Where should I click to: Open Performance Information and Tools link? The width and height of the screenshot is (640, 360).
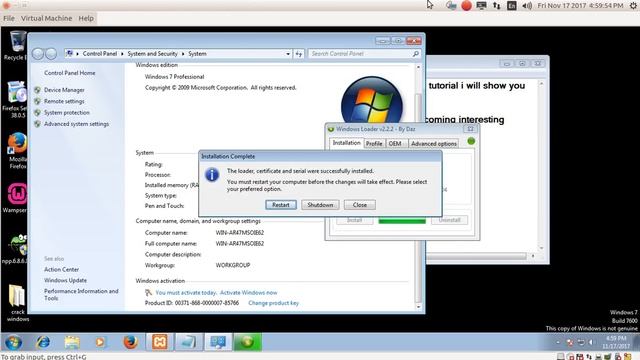81,295
